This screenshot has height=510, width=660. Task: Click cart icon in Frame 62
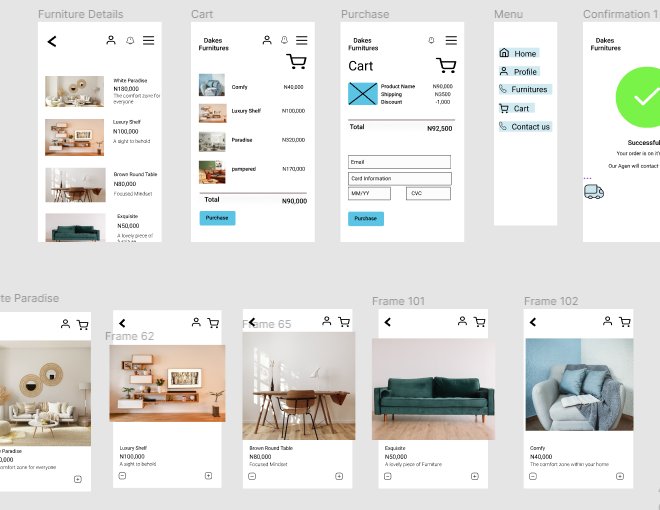213,323
